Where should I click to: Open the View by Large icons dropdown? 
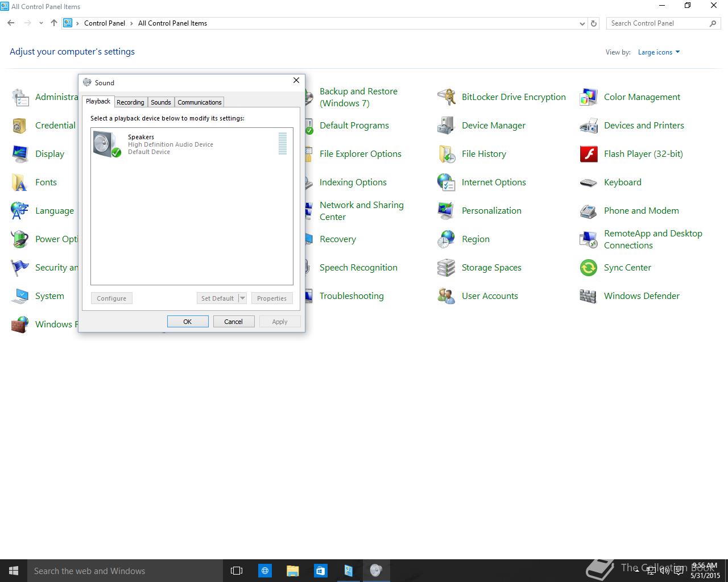(x=659, y=52)
